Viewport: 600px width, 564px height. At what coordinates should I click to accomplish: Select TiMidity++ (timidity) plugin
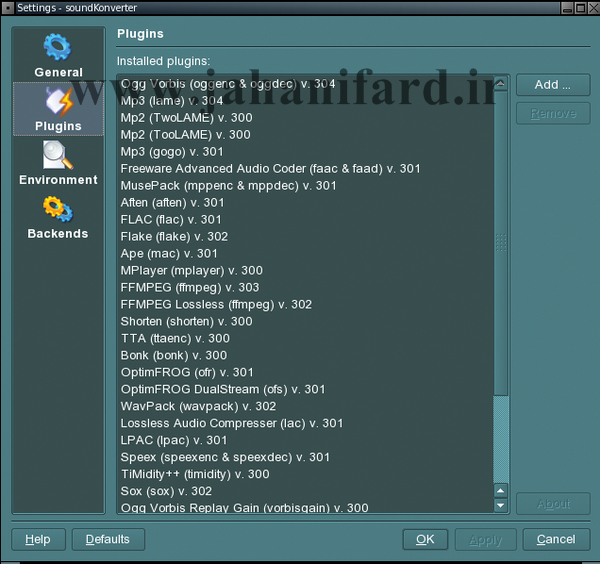(194, 474)
